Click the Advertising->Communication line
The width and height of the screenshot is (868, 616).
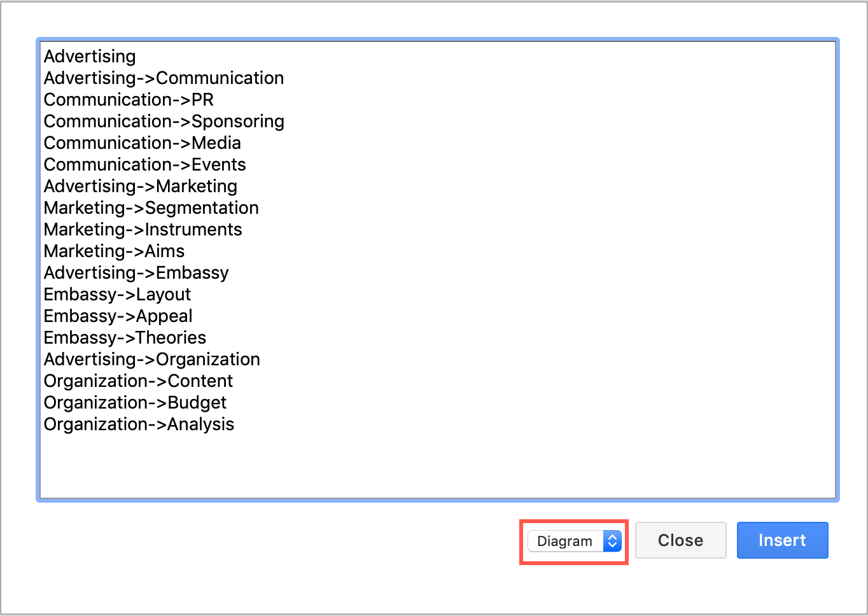click(164, 78)
